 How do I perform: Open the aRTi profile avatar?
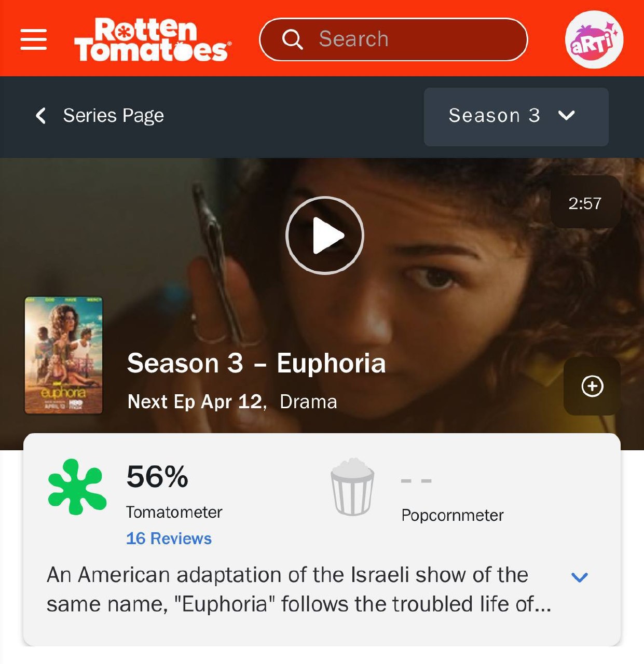point(594,39)
